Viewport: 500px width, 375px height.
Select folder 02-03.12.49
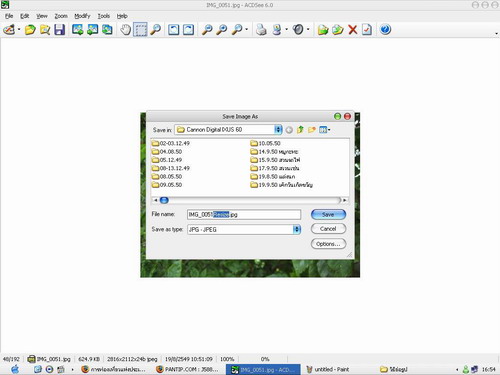pos(171,143)
